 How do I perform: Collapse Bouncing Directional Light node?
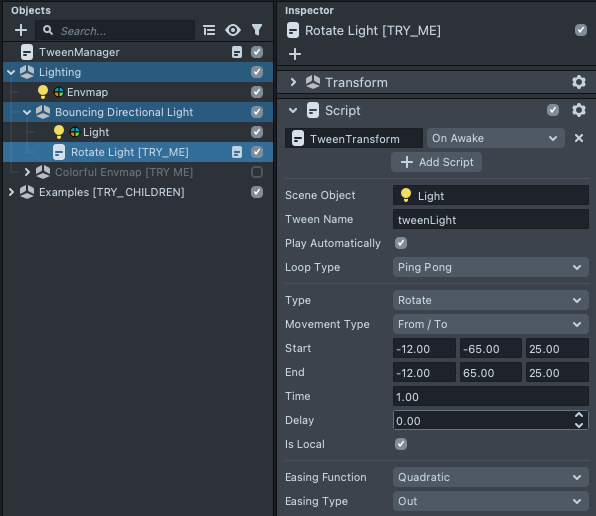pos(27,112)
